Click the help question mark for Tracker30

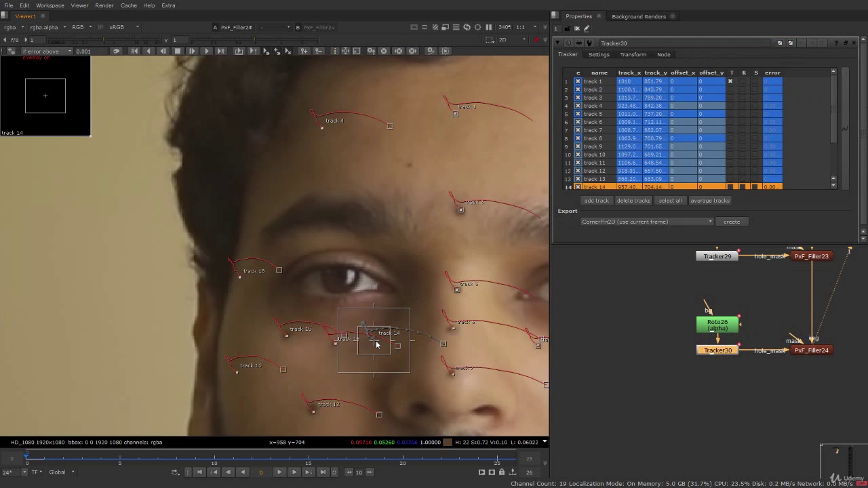pyautogui.click(x=835, y=43)
